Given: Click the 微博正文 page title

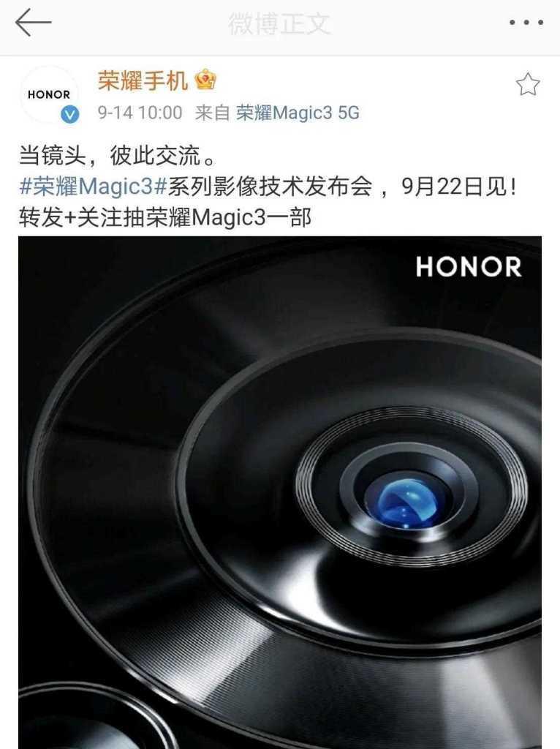Looking at the screenshot, I should click(x=279, y=23).
